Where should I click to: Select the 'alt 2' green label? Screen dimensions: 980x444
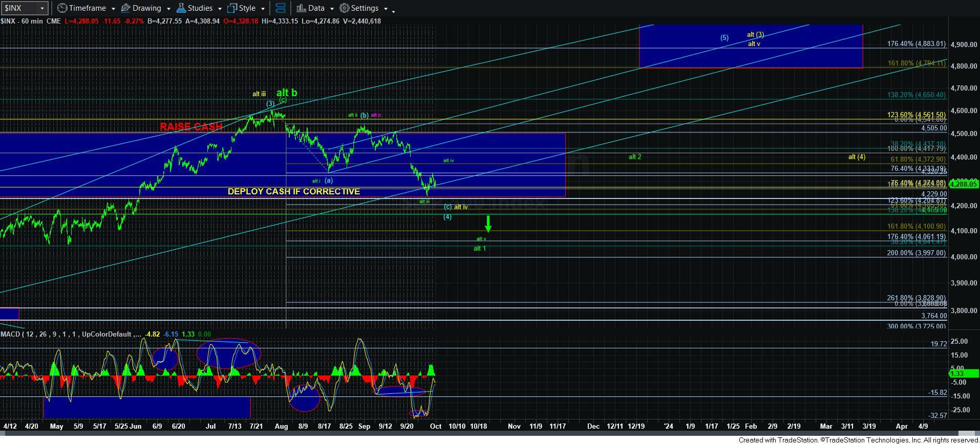coord(635,157)
